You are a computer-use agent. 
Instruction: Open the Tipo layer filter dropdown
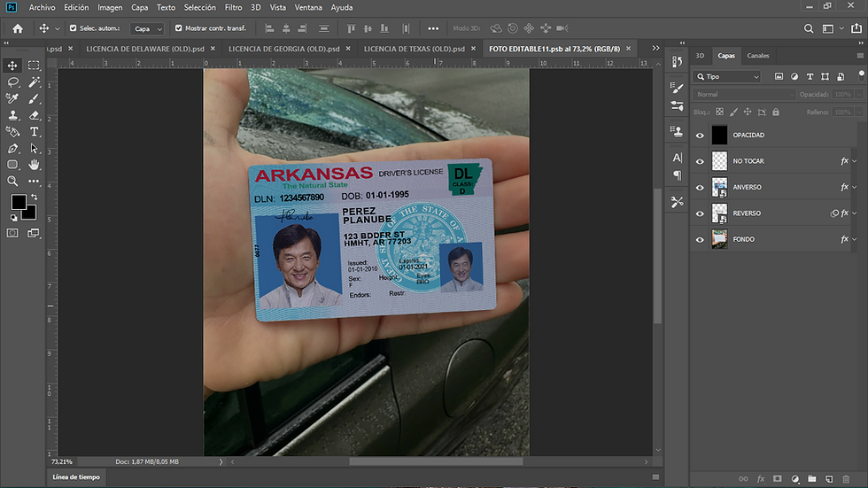pos(728,77)
